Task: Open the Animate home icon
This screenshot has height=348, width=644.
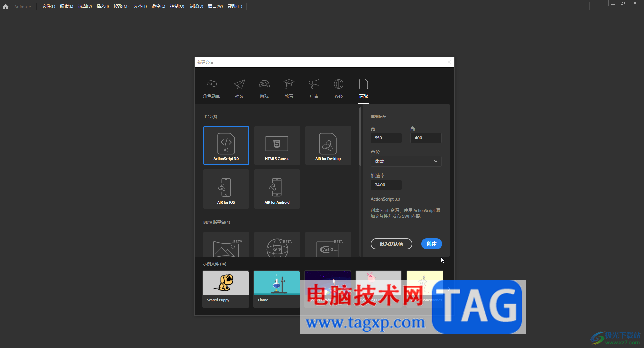Action: [x=6, y=7]
